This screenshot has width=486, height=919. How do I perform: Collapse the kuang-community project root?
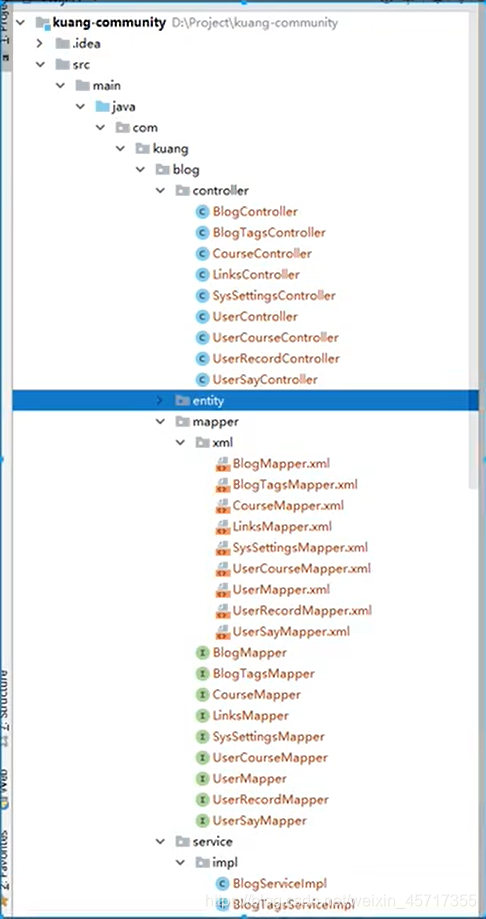pos(21,23)
